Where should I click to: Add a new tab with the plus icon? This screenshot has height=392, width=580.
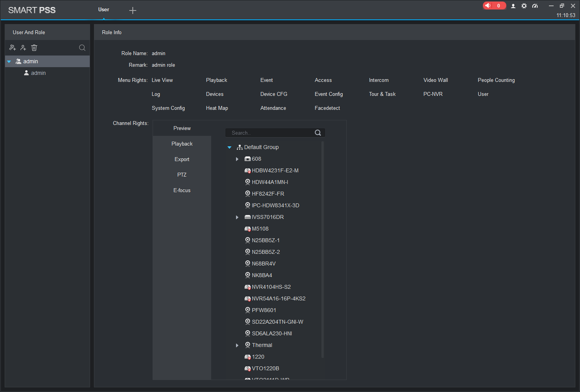pyautogui.click(x=133, y=10)
